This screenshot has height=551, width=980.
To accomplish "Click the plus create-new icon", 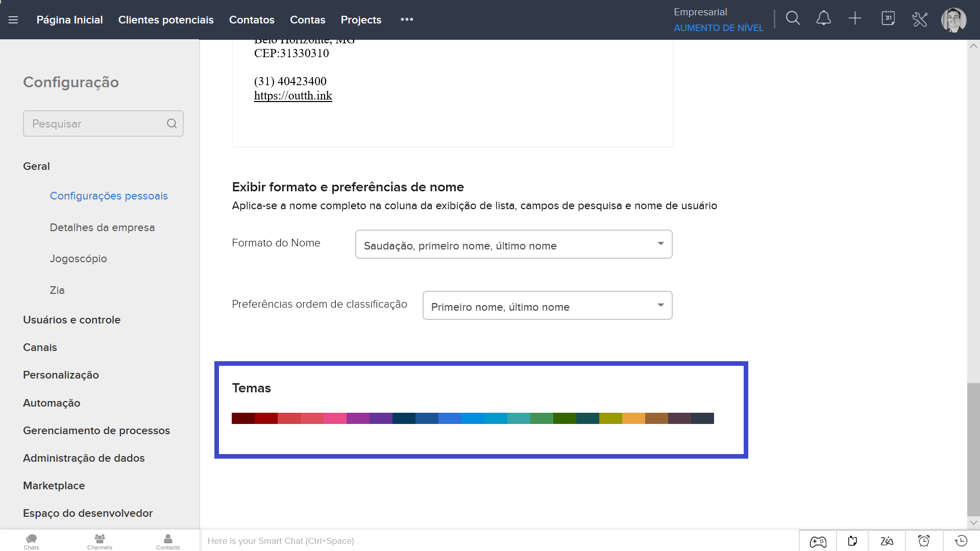I will [855, 19].
